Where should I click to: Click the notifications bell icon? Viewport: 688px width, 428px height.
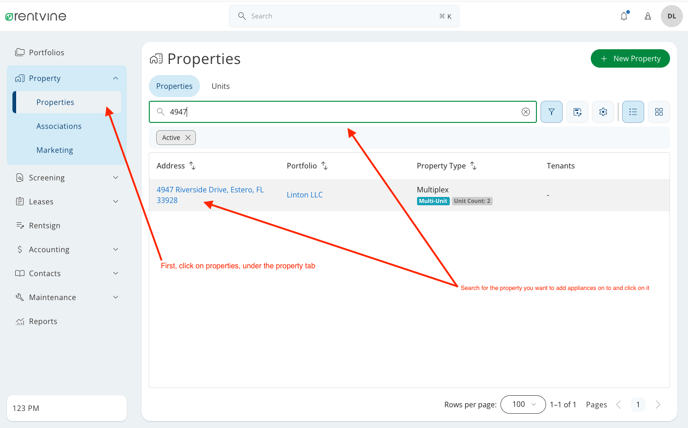[x=624, y=16]
